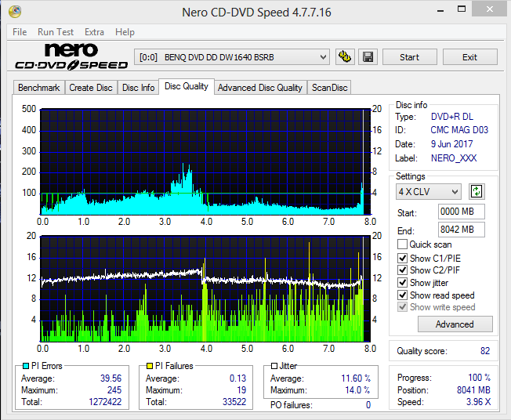
Task: Click the PI Errors graph area
Action: point(205,162)
